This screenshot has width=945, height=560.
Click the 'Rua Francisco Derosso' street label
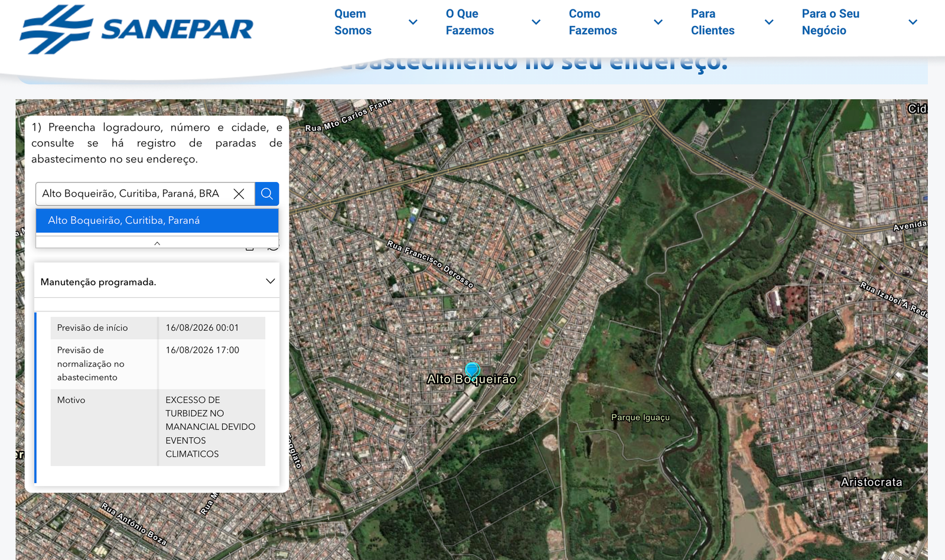pyautogui.click(x=430, y=263)
